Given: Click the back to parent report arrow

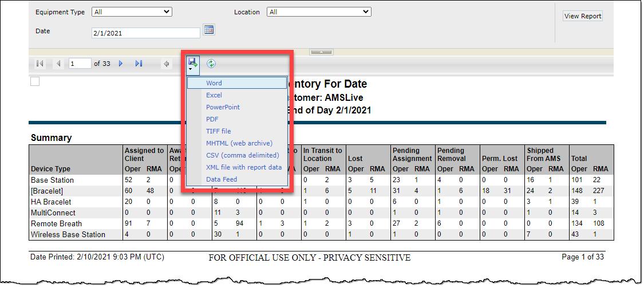Looking at the screenshot, I should click(x=166, y=64).
